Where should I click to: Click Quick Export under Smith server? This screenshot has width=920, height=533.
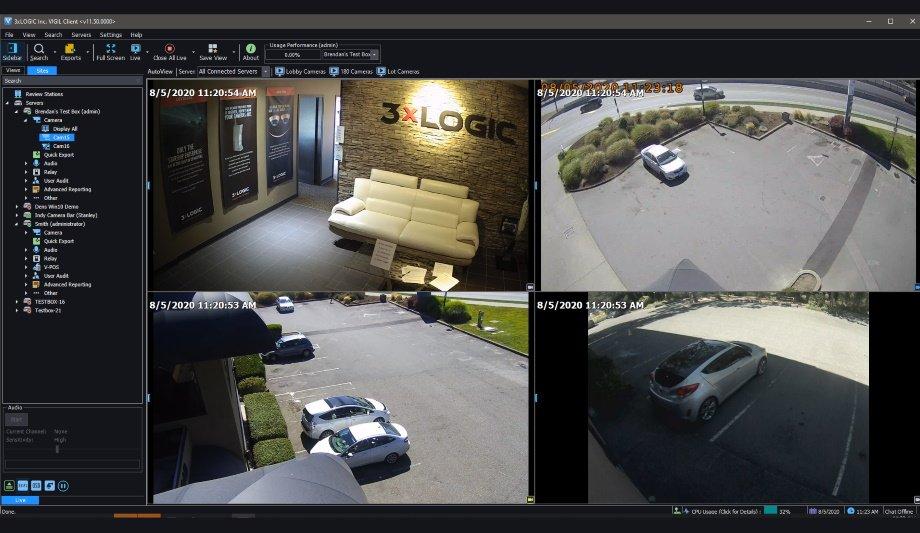59,241
